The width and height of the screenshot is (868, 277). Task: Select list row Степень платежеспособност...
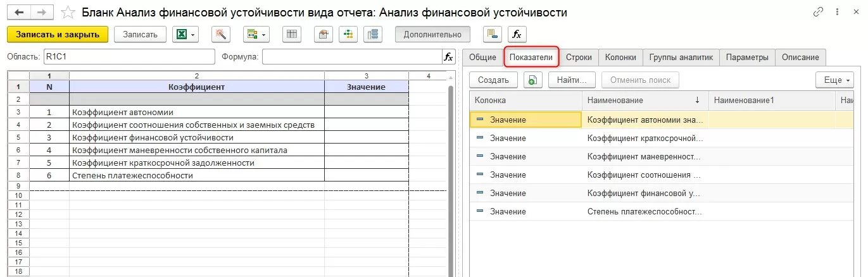click(662, 211)
